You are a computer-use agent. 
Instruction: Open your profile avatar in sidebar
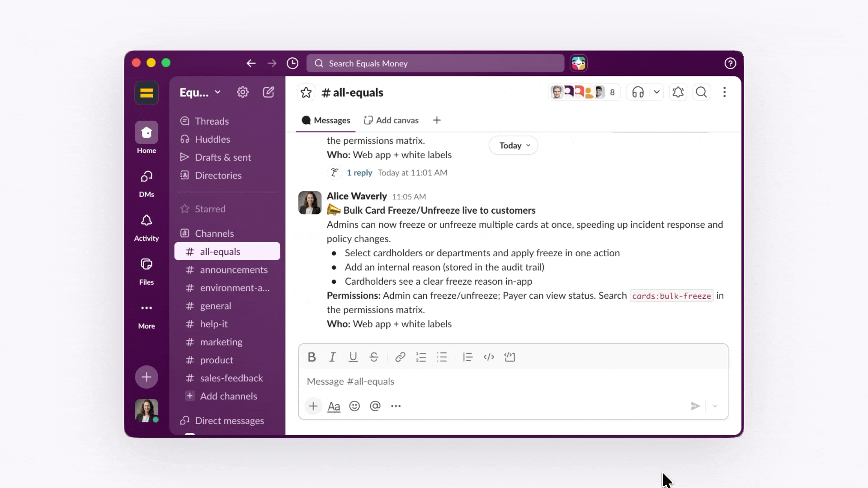[146, 410]
